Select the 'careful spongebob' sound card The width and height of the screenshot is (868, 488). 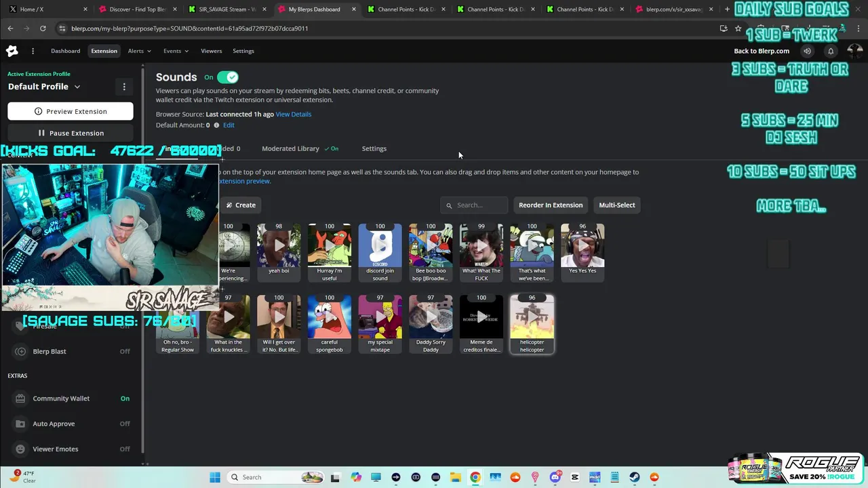pos(330,324)
